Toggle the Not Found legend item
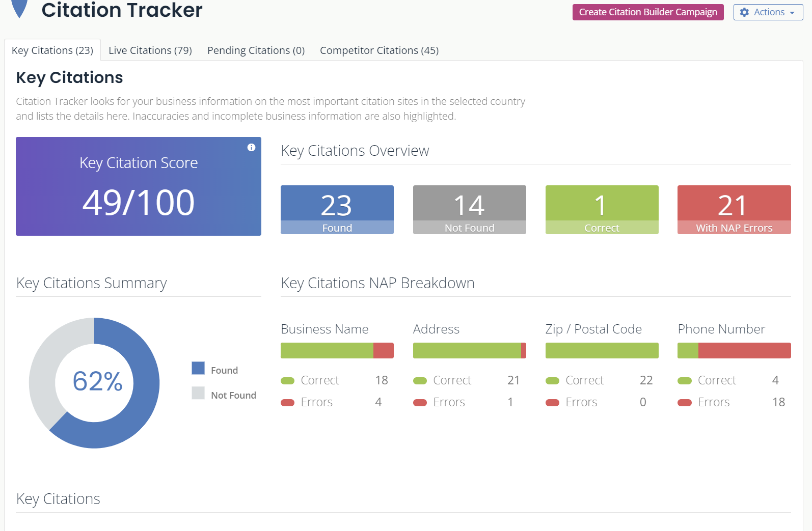 (x=233, y=395)
